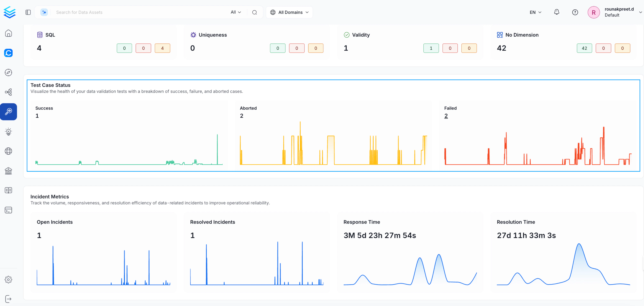Open the Home page from the sidebar
The height and width of the screenshot is (306, 644).
[8, 33]
